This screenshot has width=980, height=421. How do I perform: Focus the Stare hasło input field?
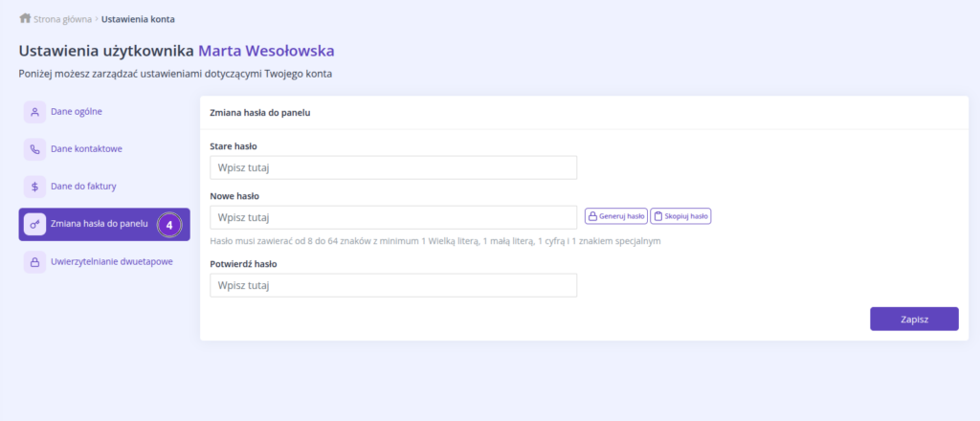pyautogui.click(x=392, y=167)
